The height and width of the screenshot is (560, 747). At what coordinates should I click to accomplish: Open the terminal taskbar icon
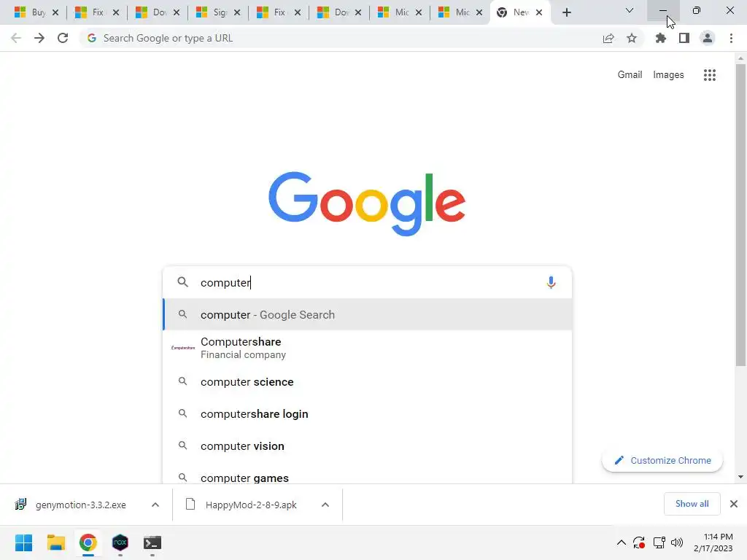[x=152, y=542]
